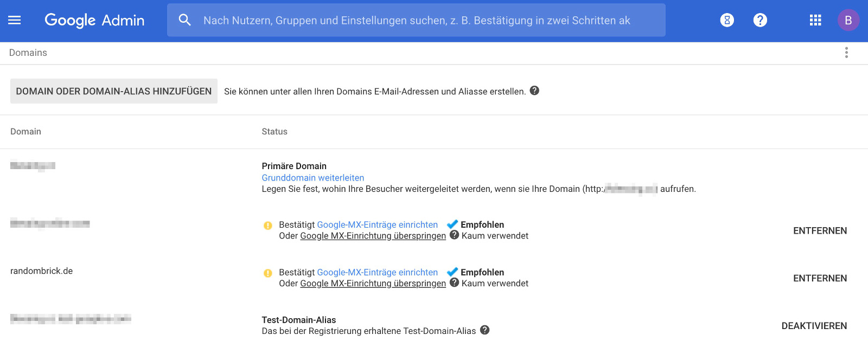
Task: Click the Google Admin logo
Action: pyautogui.click(x=94, y=20)
